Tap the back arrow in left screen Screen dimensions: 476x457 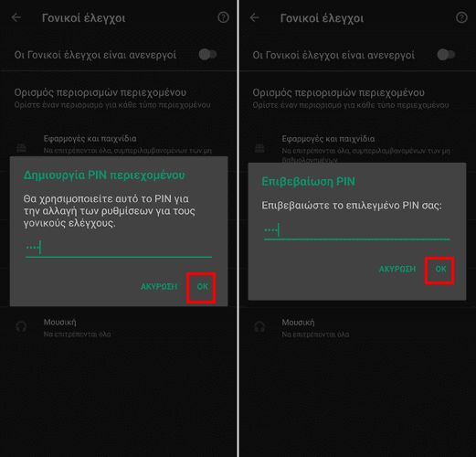(16, 17)
